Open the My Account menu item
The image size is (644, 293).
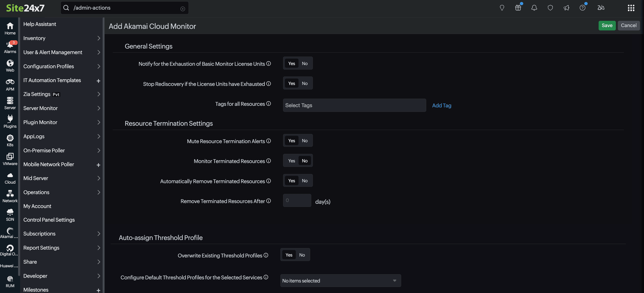[37, 206]
